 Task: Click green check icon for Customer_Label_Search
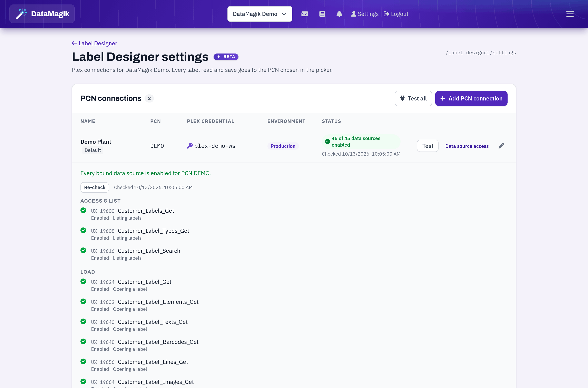click(83, 250)
